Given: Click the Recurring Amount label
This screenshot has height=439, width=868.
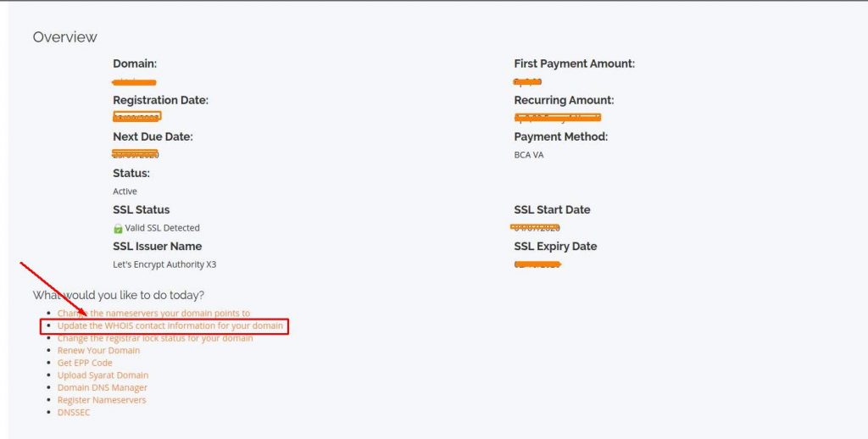Looking at the screenshot, I should point(564,100).
